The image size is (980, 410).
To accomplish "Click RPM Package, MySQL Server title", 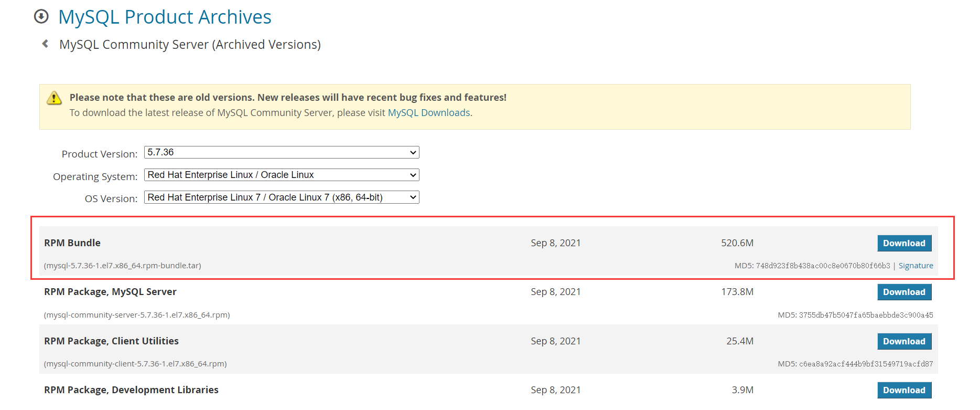I will [x=110, y=292].
